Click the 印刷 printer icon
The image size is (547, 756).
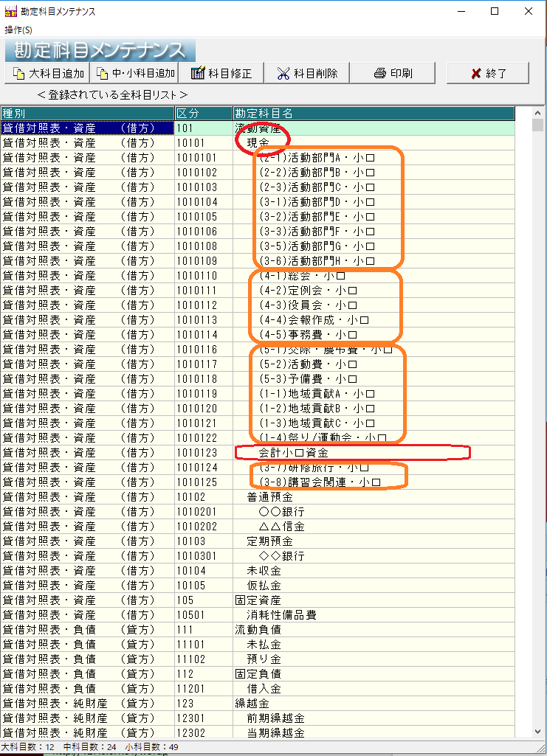tap(380, 74)
